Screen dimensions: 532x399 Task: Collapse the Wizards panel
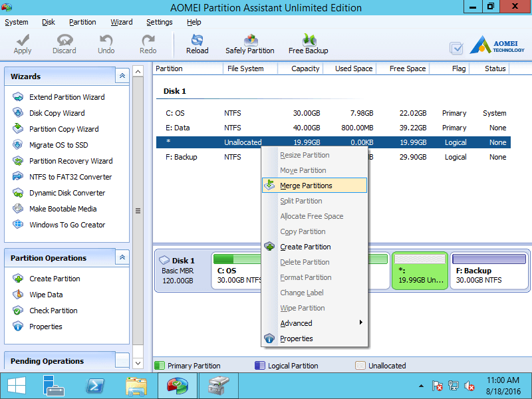coord(122,76)
